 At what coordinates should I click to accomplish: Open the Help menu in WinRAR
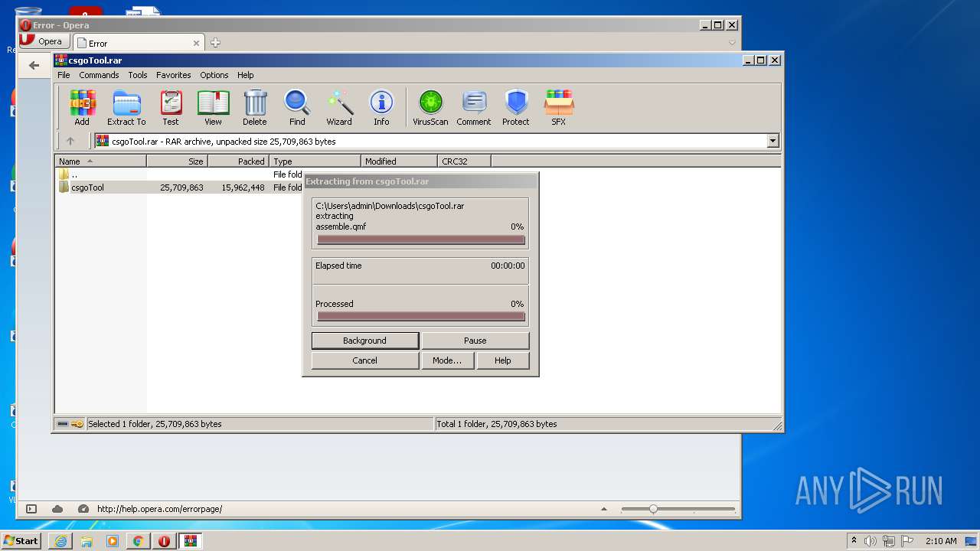(245, 75)
